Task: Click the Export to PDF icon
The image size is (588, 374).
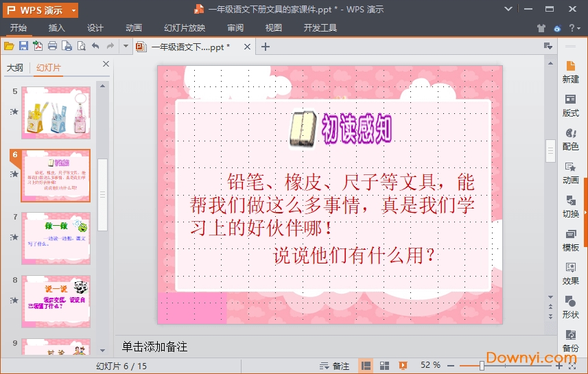Action: (x=38, y=46)
